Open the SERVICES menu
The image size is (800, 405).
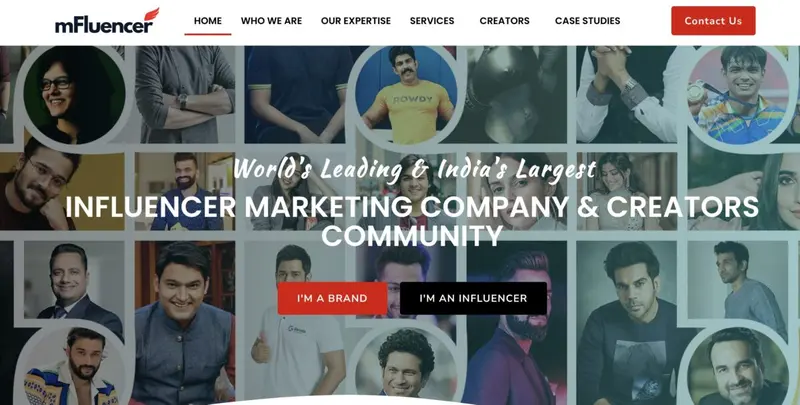point(432,21)
